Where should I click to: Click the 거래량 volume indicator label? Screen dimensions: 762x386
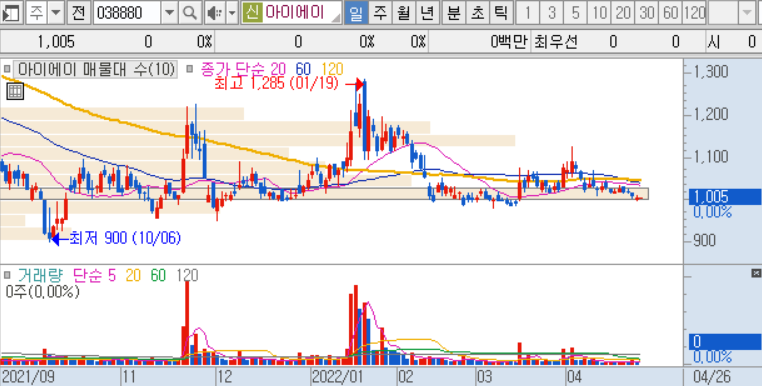coord(40,276)
